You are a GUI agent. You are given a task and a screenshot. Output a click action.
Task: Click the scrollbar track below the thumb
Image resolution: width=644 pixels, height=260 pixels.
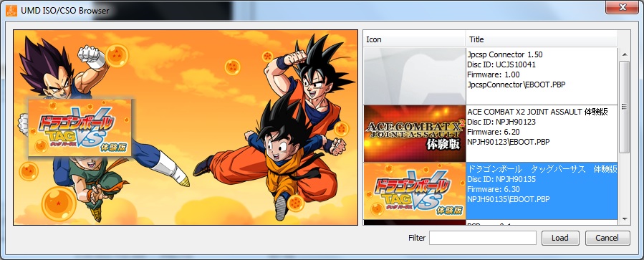pos(624,183)
